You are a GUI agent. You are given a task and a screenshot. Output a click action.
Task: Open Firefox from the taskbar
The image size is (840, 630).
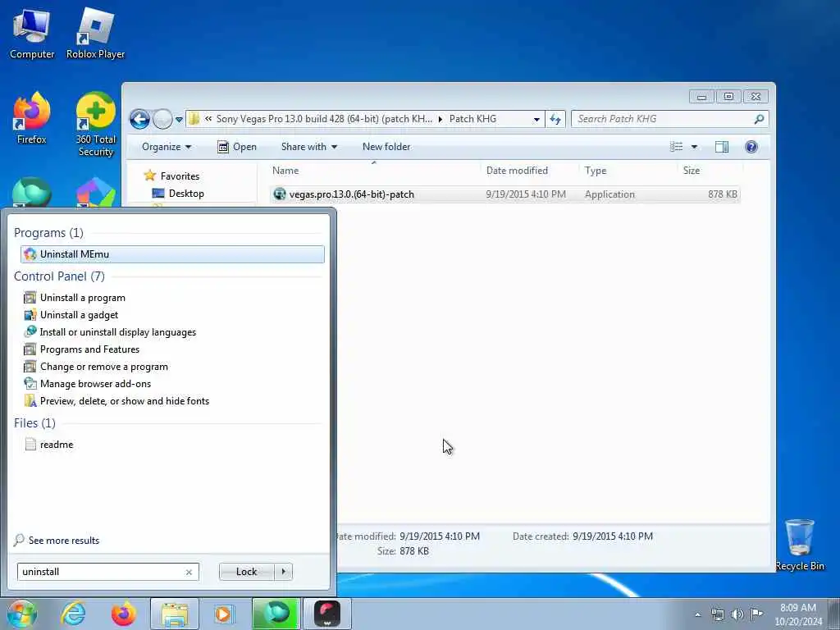[x=124, y=614]
